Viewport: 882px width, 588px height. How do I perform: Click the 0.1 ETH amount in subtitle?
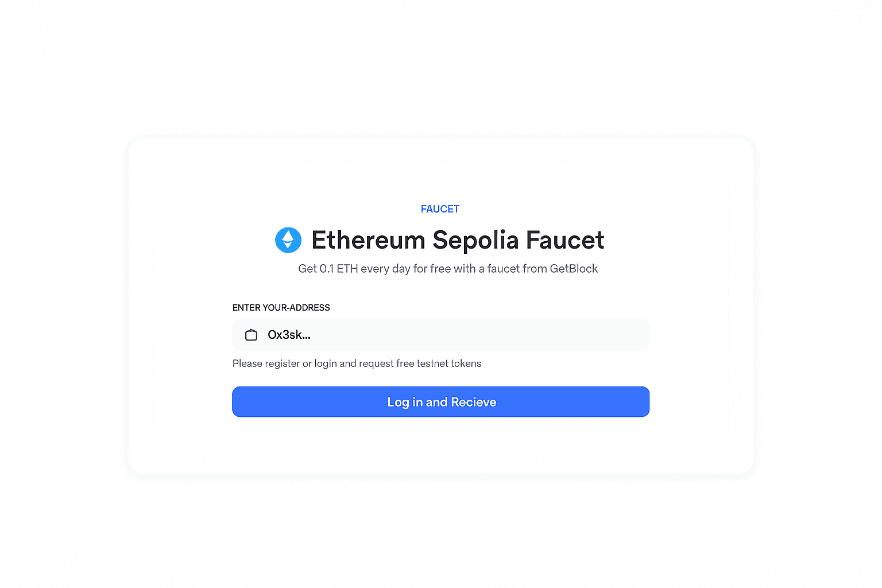tap(339, 269)
